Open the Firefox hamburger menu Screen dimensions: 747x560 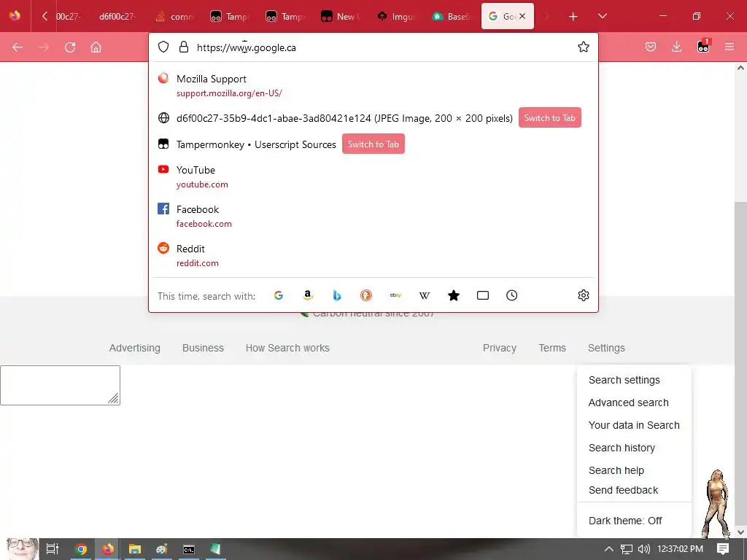(x=729, y=47)
